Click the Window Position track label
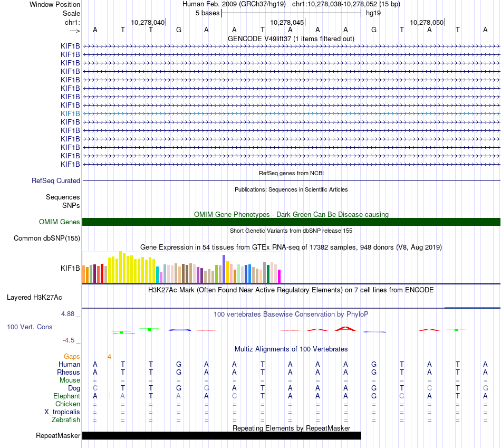Screen dimensions: 501x448 55,4
